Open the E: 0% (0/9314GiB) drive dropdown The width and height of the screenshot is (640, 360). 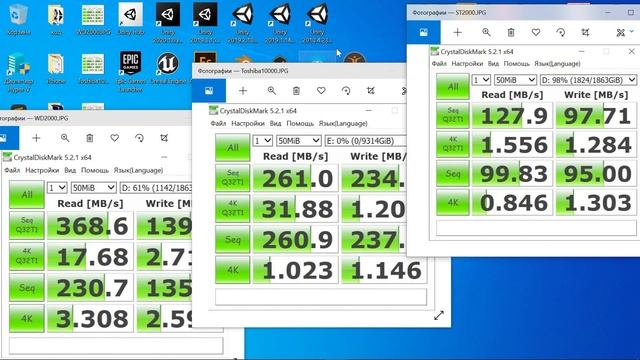pyautogui.click(x=365, y=141)
